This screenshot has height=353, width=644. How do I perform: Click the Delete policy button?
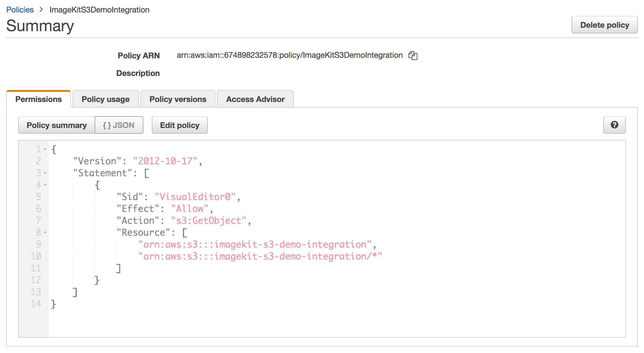coord(605,25)
